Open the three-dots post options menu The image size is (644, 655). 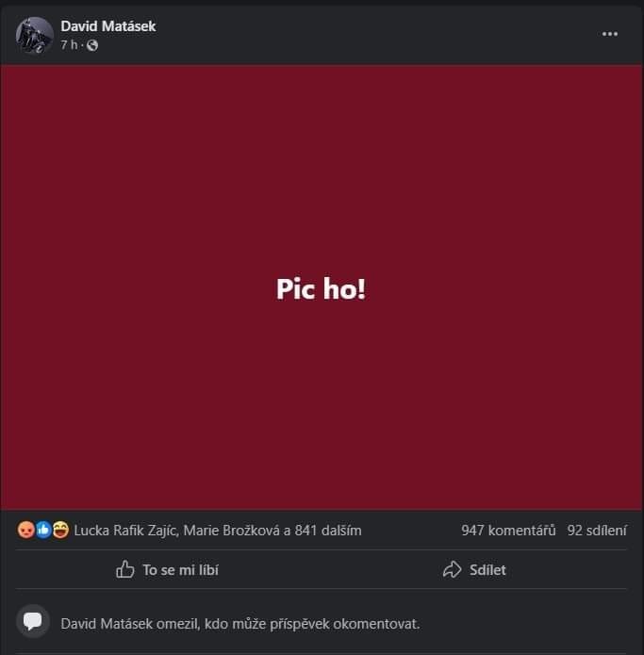[610, 34]
